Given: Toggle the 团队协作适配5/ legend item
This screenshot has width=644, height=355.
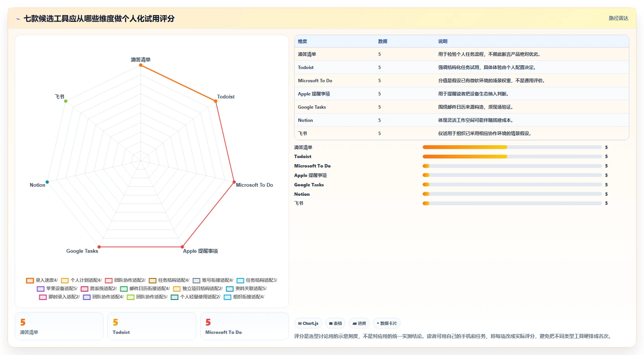Looking at the screenshot, I should (147, 297).
